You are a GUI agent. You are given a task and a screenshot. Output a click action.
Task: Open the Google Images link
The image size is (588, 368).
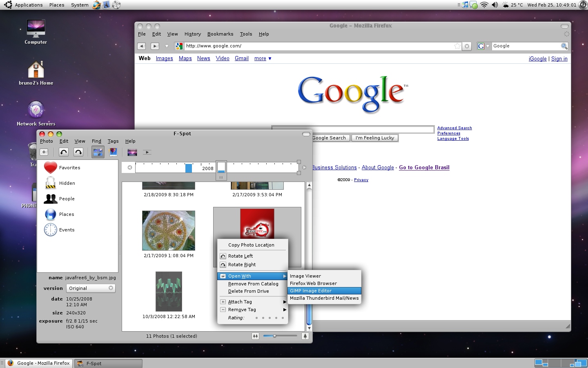(x=164, y=58)
